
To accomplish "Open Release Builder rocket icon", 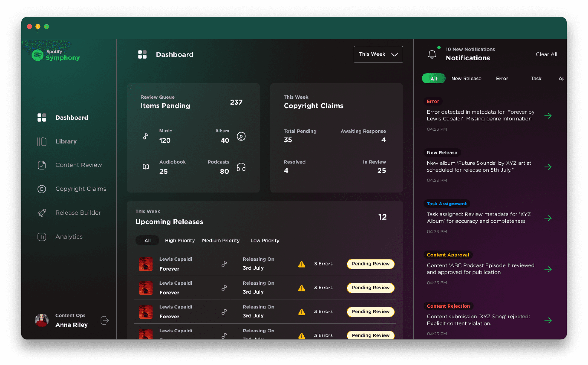I will point(42,213).
